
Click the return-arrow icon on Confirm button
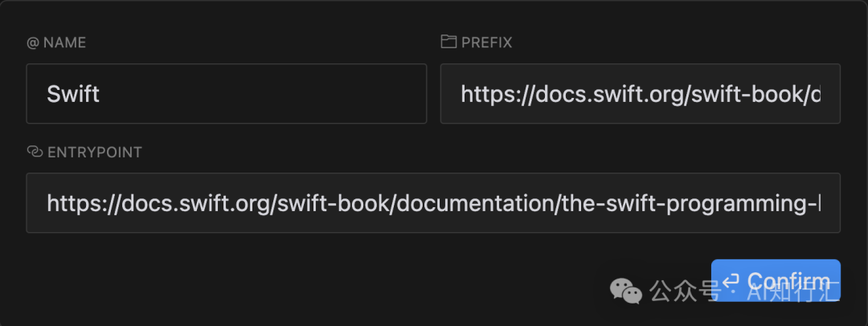click(731, 280)
